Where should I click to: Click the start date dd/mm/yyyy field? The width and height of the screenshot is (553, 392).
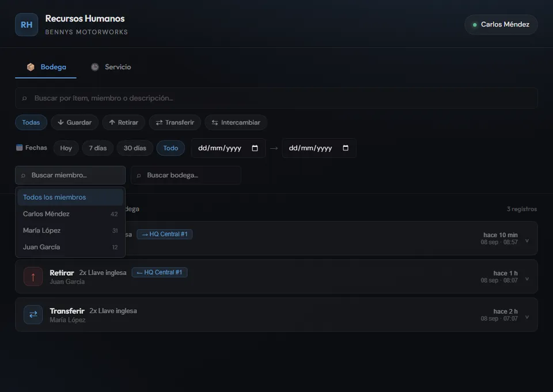(228, 148)
